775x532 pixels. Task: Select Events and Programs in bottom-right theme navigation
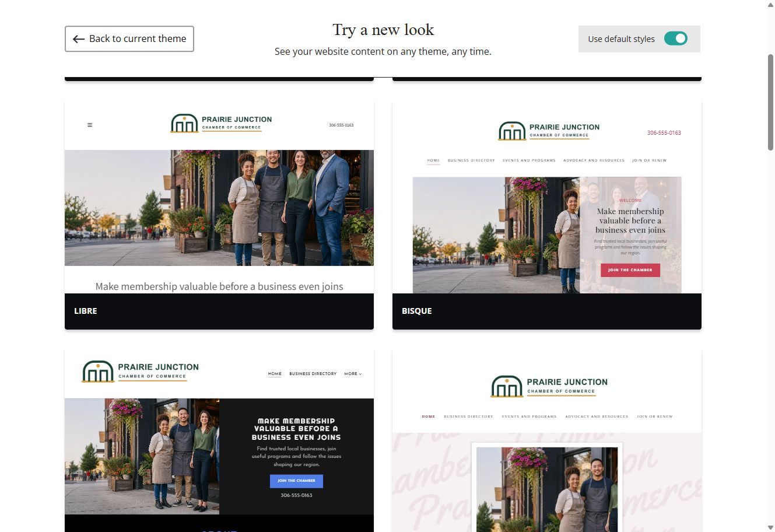[x=529, y=416]
